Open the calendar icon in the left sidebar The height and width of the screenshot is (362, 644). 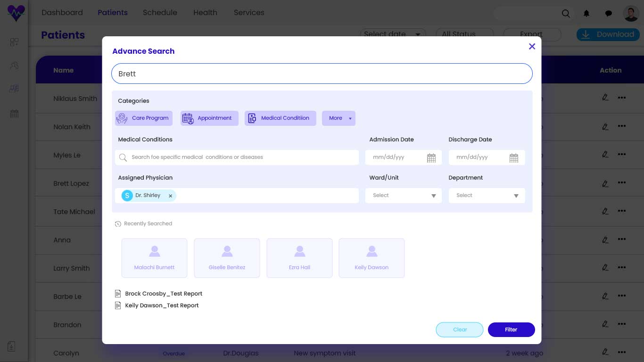point(14,114)
